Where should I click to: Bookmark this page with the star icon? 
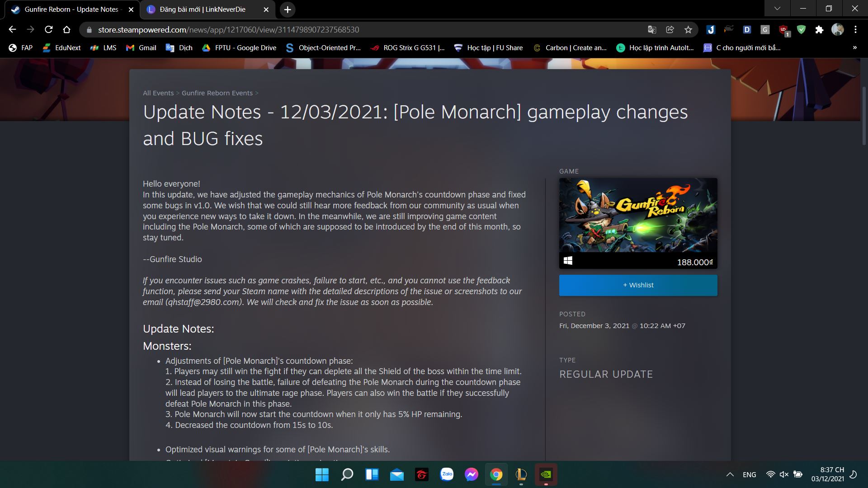[x=688, y=29]
